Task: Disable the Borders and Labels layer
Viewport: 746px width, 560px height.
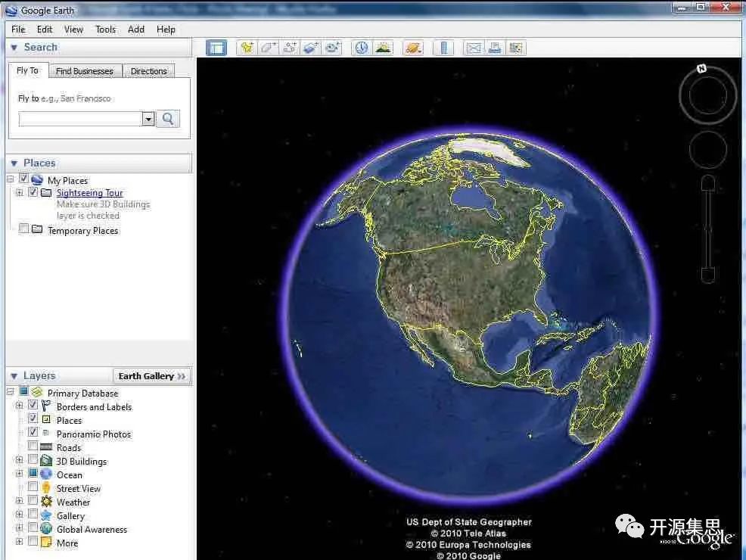Action: [x=33, y=406]
